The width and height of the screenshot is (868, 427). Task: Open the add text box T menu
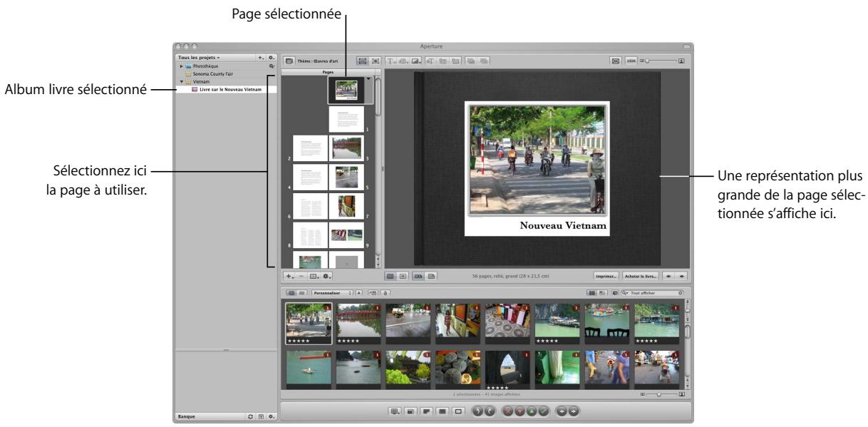(392, 61)
